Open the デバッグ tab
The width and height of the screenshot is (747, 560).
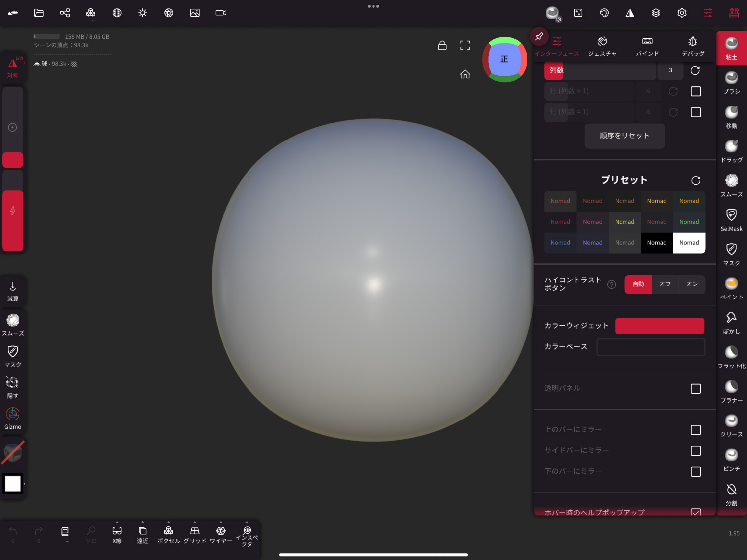coord(693,46)
